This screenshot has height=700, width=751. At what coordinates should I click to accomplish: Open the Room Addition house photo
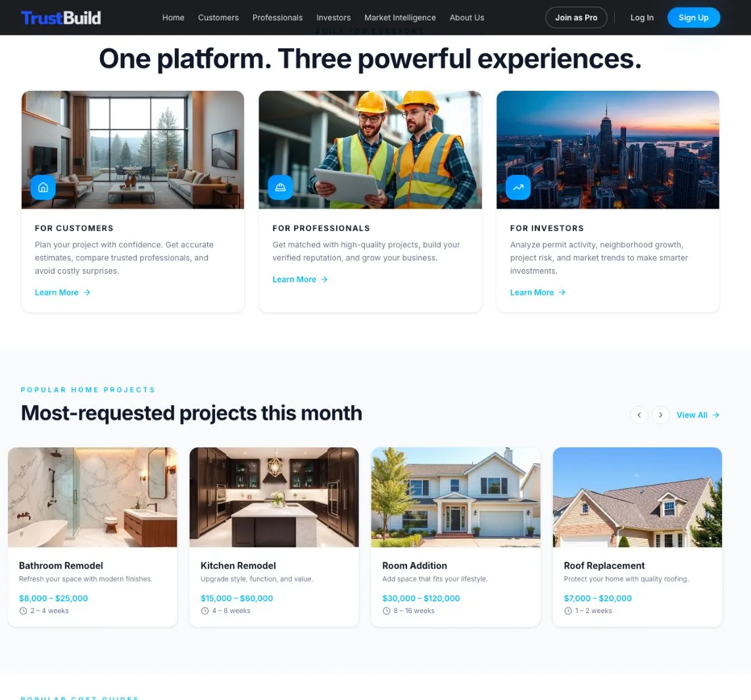456,497
